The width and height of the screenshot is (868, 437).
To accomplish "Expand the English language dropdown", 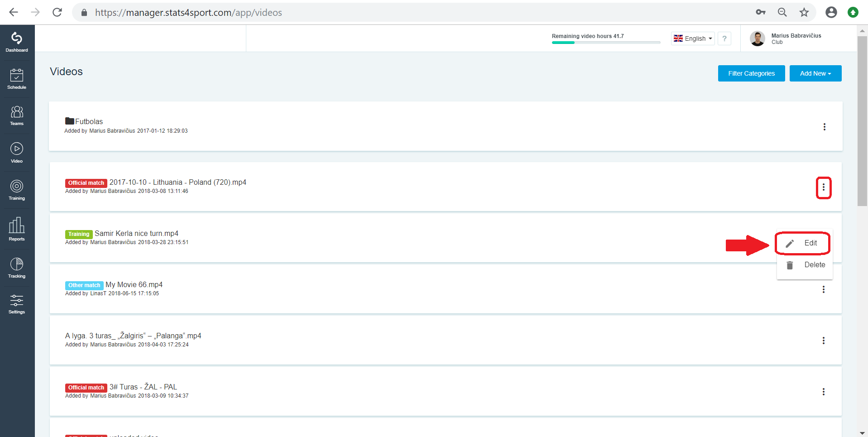I will (693, 38).
